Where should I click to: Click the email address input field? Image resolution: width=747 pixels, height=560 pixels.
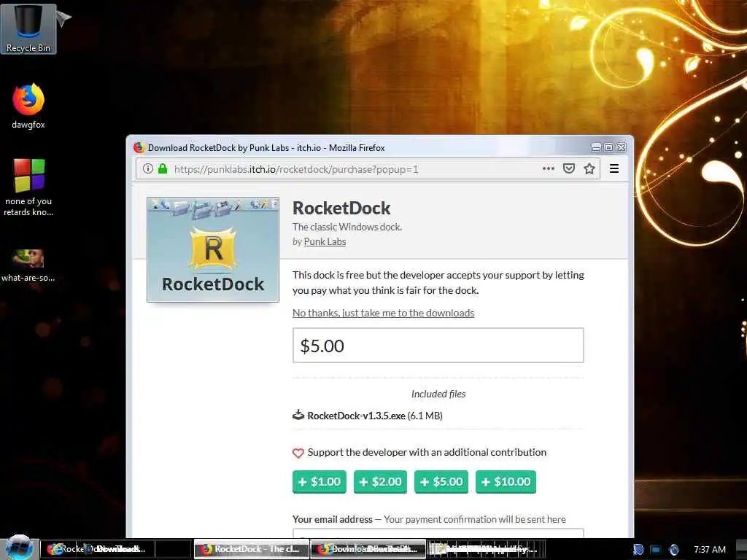point(438,533)
